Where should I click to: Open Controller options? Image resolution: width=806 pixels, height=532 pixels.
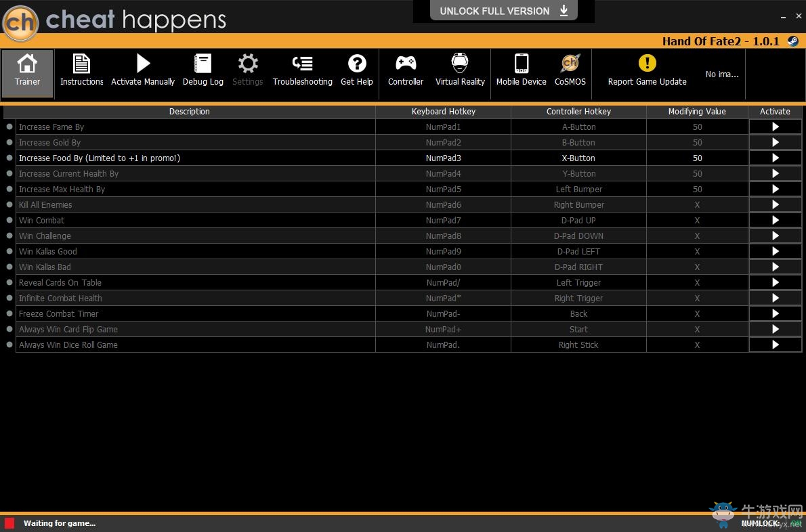(406, 70)
